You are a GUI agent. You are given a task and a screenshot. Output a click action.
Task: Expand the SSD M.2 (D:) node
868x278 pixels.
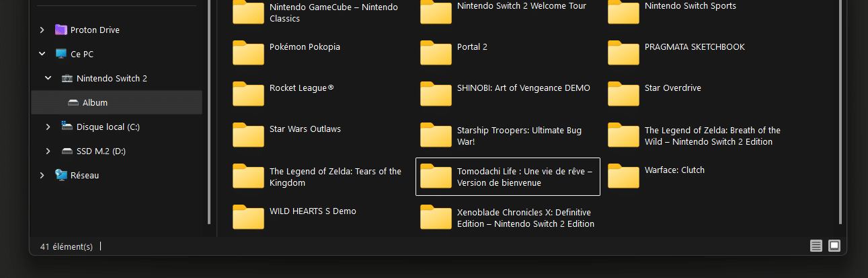(x=48, y=151)
